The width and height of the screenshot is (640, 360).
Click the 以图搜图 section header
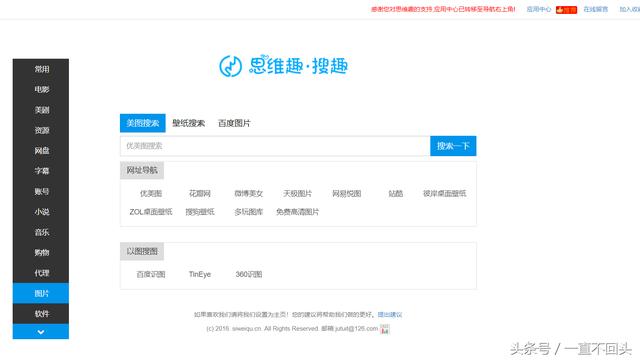[x=142, y=251]
